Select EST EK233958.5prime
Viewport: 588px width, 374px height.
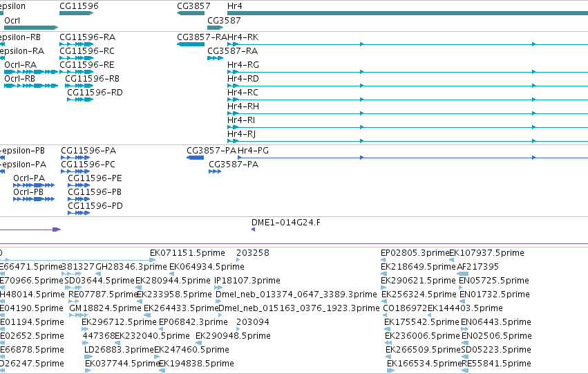(x=174, y=294)
